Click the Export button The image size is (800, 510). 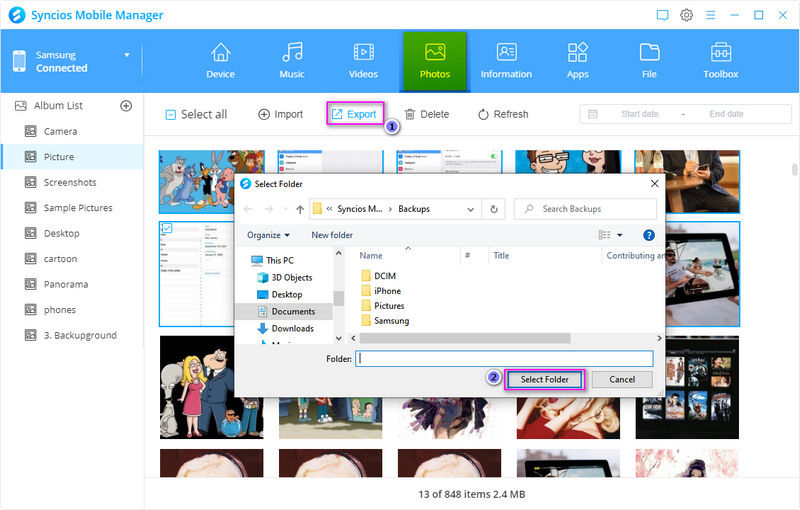(355, 114)
